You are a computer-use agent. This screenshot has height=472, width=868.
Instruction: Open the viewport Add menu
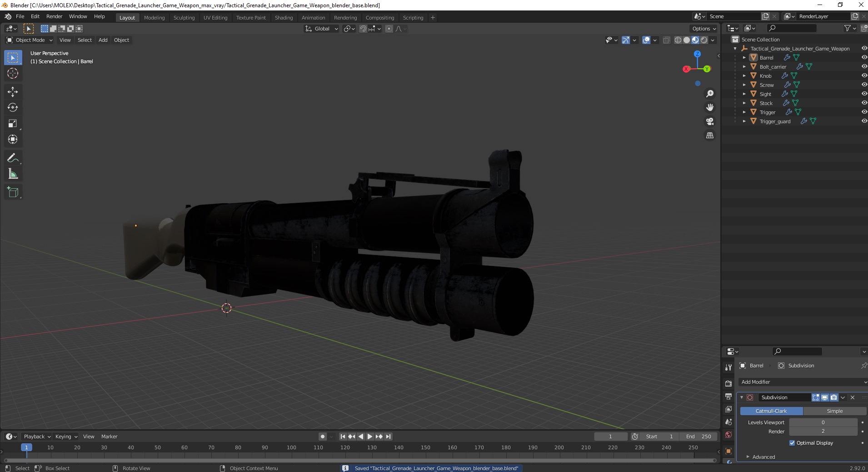103,40
